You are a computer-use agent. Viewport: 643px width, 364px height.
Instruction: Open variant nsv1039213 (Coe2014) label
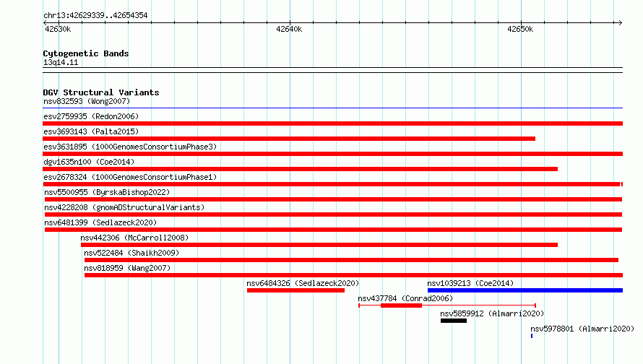[x=470, y=283]
